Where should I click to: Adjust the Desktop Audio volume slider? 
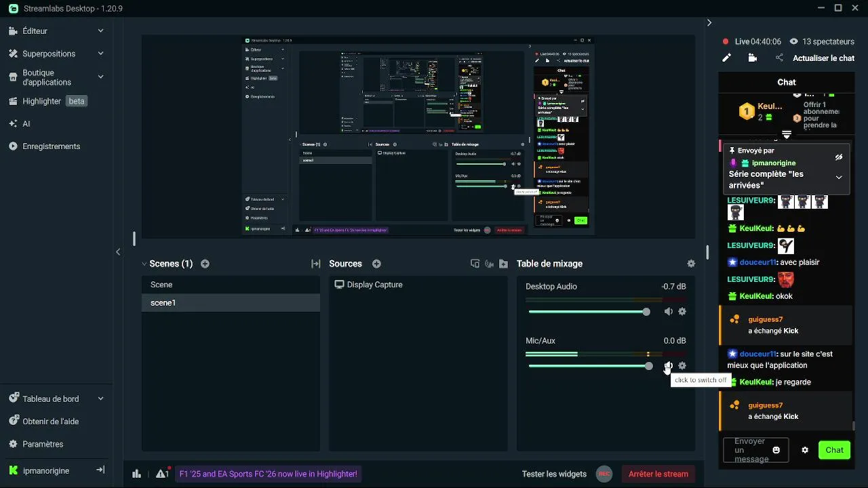click(589, 312)
